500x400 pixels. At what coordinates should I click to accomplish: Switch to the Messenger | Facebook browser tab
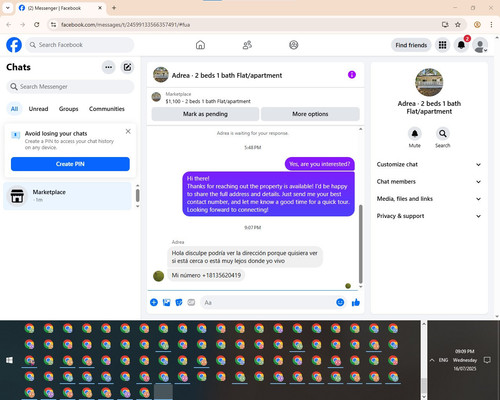[60, 8]
